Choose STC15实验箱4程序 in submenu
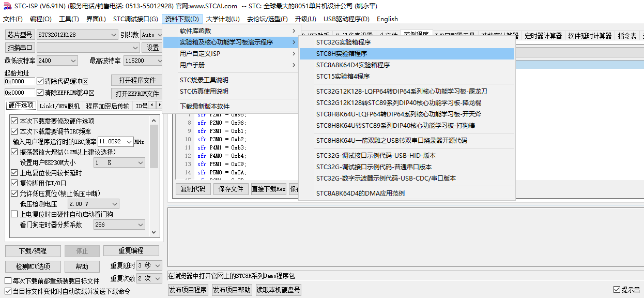 [407, 77]
